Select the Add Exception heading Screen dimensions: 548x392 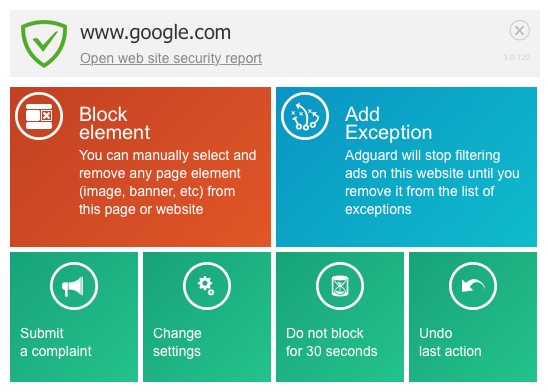pos(388,123)
